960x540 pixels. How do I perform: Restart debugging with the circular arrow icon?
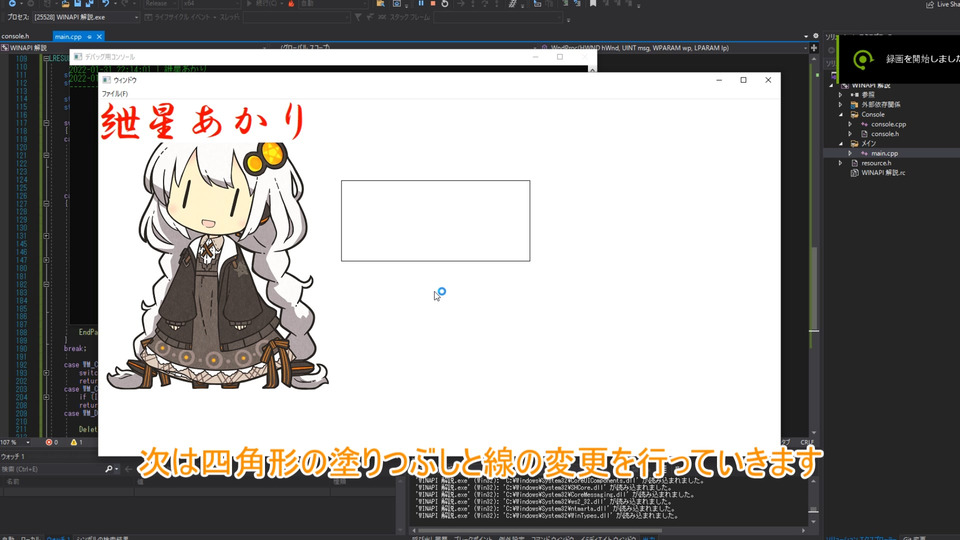[x=444, y=3]
